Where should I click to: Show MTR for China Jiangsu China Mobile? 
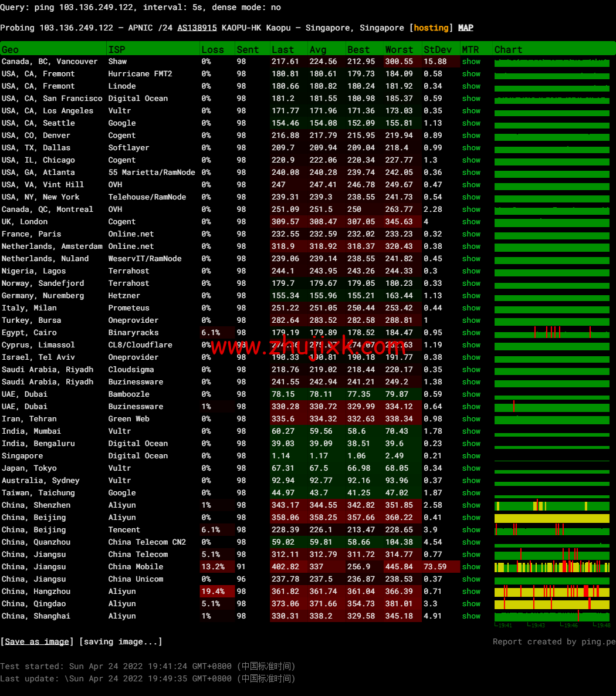tap(471, 567)
